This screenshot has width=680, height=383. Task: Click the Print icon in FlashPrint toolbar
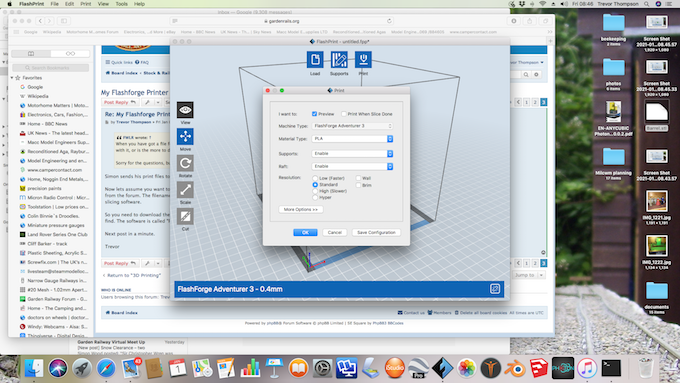pyautogui.click(x=363, y=59)
